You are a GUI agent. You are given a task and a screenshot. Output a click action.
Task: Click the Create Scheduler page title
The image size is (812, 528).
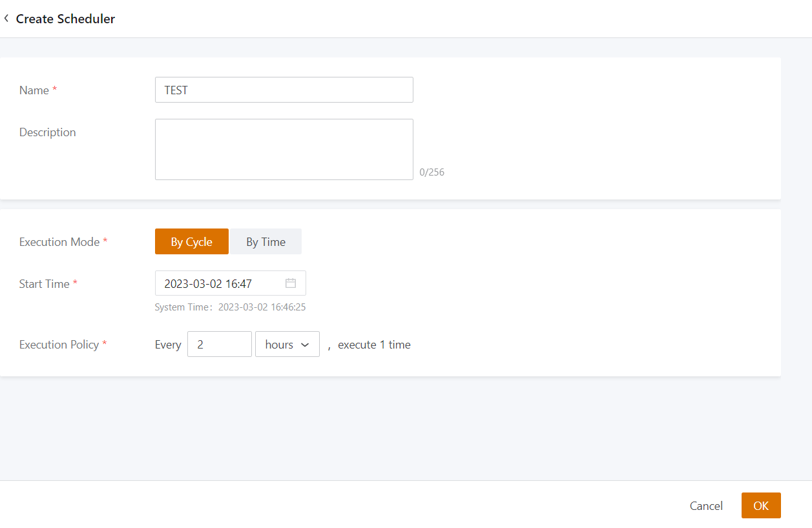point(65,19)
